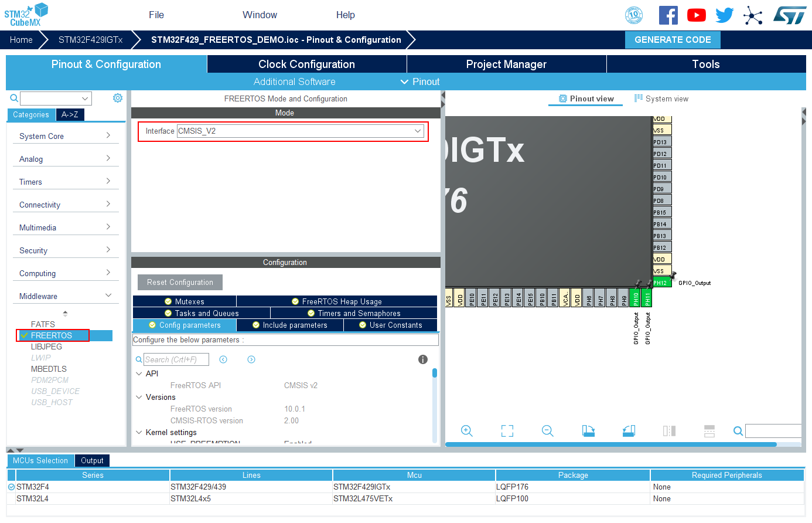Screen dimensions: 812x523
Task: Switch to Clock Configuration tab
Action: (307, 64)
